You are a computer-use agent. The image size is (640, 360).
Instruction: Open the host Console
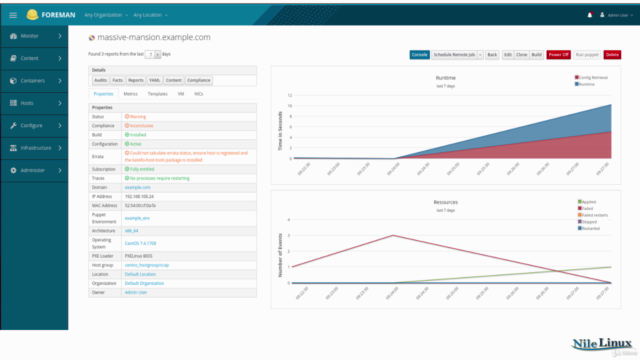(x=420, y=55)
